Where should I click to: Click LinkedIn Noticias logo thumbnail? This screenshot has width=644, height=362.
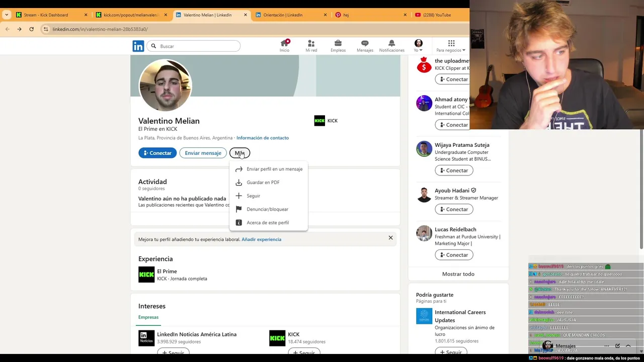146,338
